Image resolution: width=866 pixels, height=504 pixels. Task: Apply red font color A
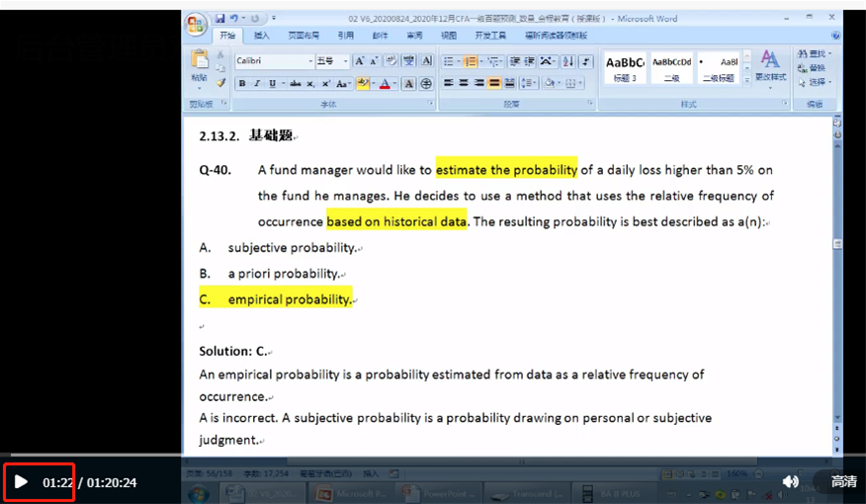(x=385, y=83)
